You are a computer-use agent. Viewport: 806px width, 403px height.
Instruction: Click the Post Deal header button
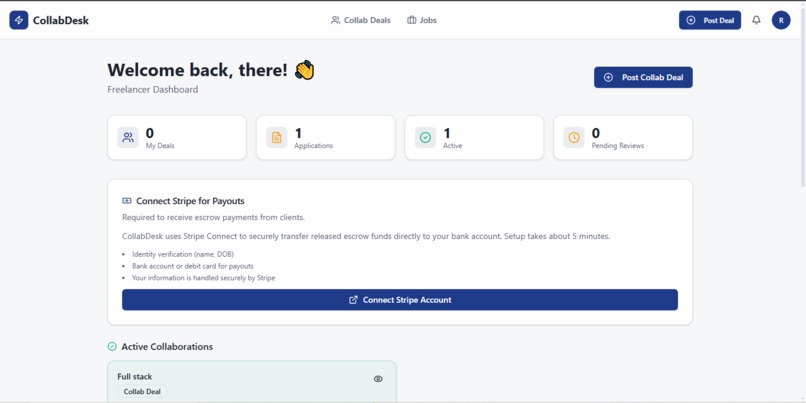710,20
